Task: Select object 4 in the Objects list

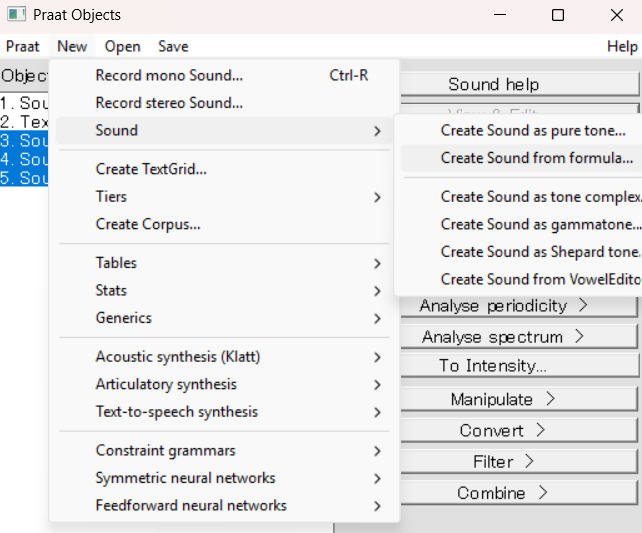Action: click(24, 159)
